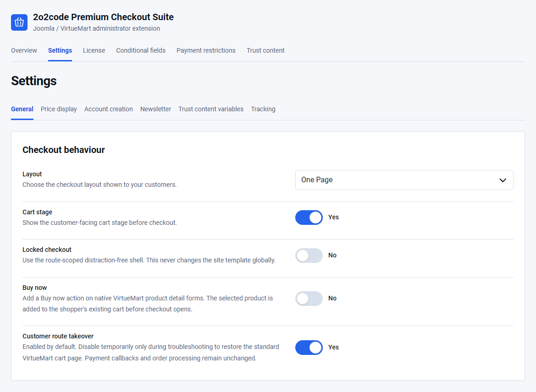Viewport: 536px width, 392px height.
Task: Click the Customer route takeover label
Action: [x=58, y=336]
